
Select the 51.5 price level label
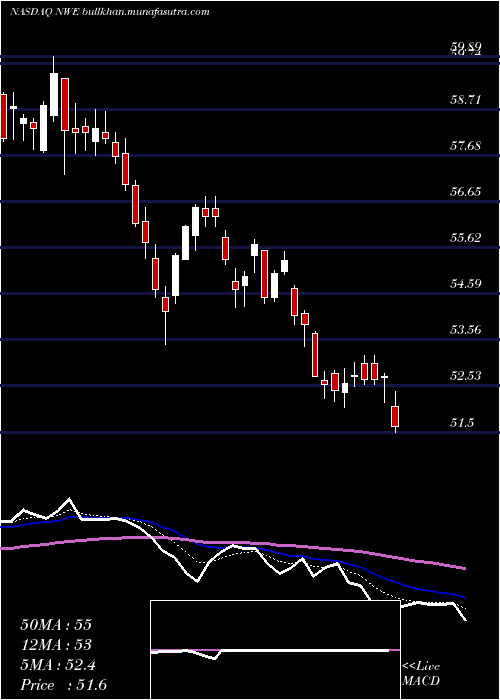(462, 423)
